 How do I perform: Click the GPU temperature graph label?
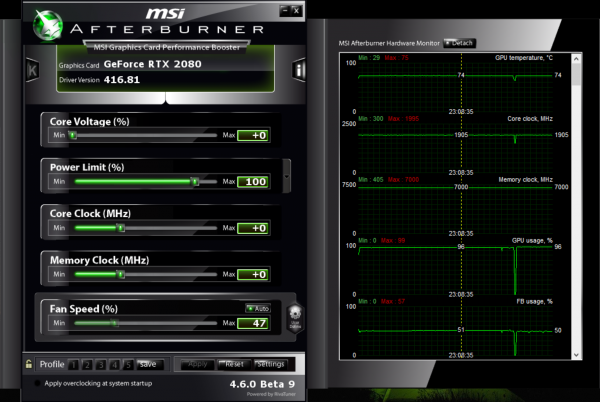[524, 58]
